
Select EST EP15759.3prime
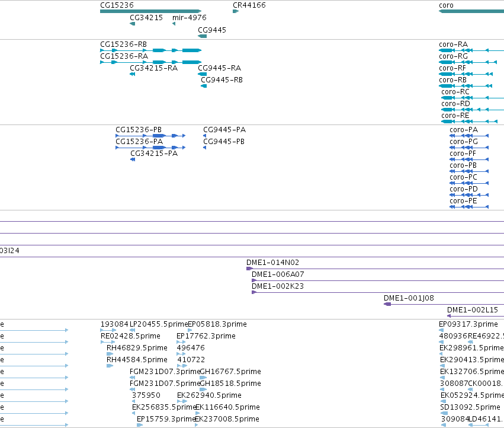tap(140, 425)
